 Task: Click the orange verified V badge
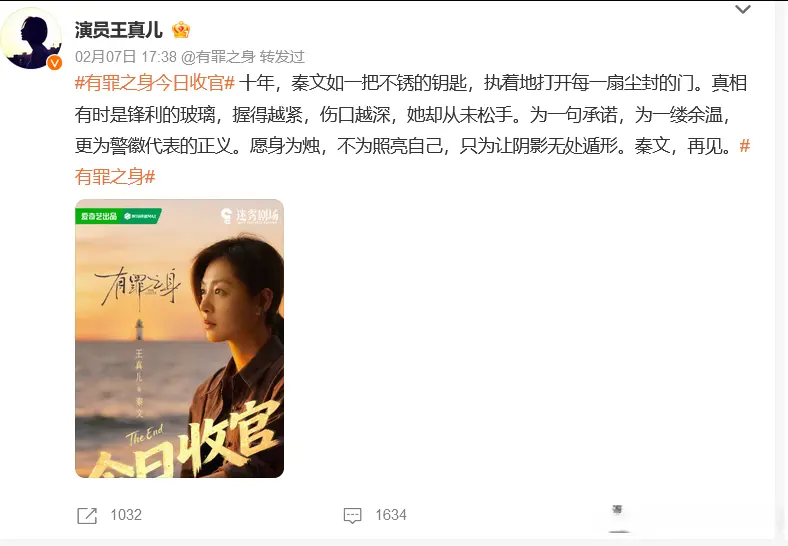[x=54, y=63]
